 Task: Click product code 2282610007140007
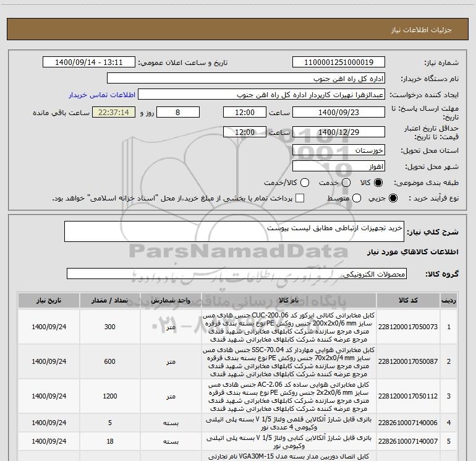click(408, 441)
